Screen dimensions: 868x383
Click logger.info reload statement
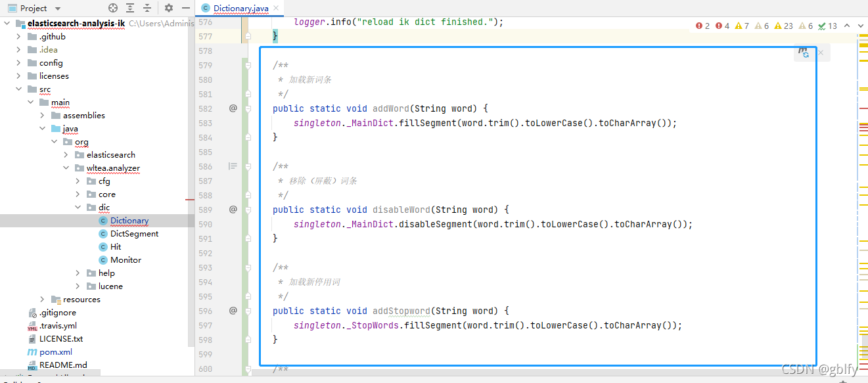(398, 22)
